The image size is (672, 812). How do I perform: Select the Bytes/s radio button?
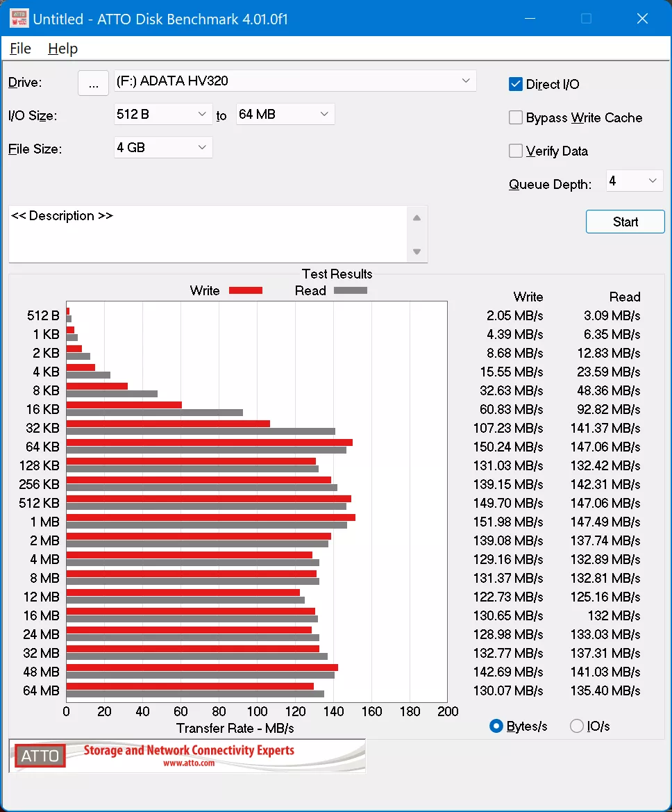pyautogui.click(x=496, y=726)
